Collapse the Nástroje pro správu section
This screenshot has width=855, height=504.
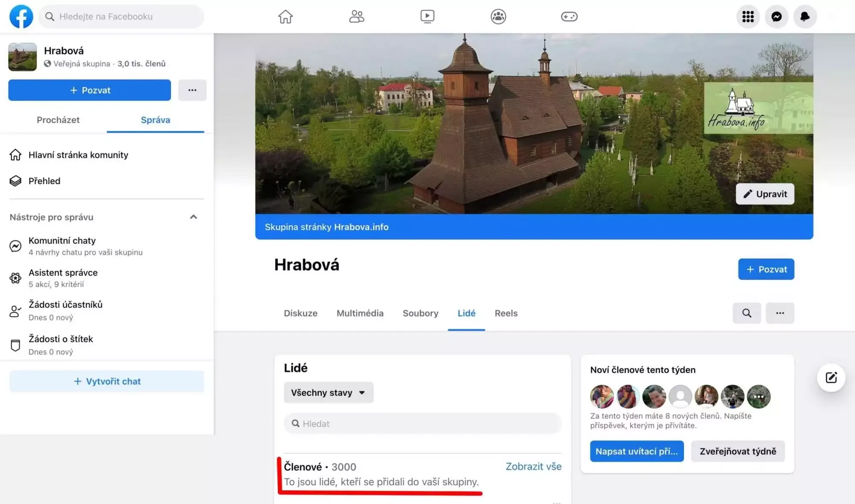[x=193, y=217]
